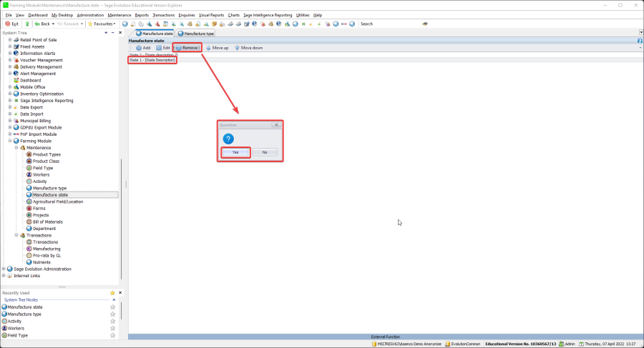The width and height of the screenshot is (644, 348).
Task: Collapse the Farming Module tree node
Action: click(10, 141)
